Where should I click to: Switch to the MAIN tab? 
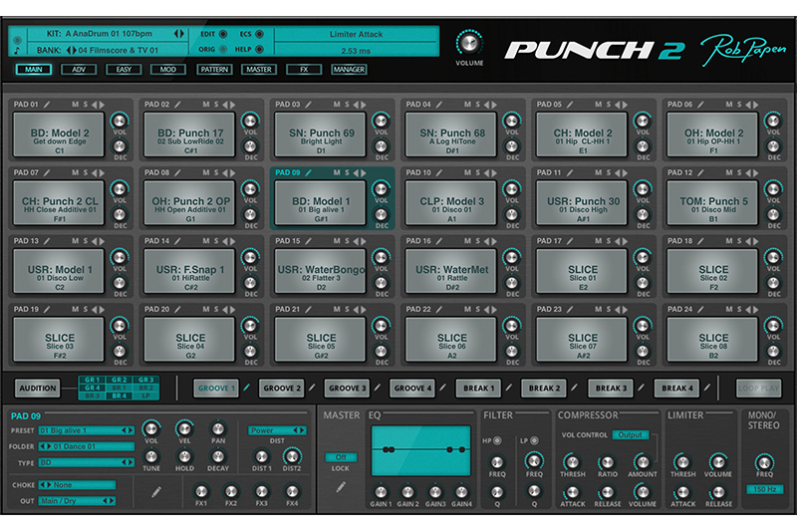point(34,70)
